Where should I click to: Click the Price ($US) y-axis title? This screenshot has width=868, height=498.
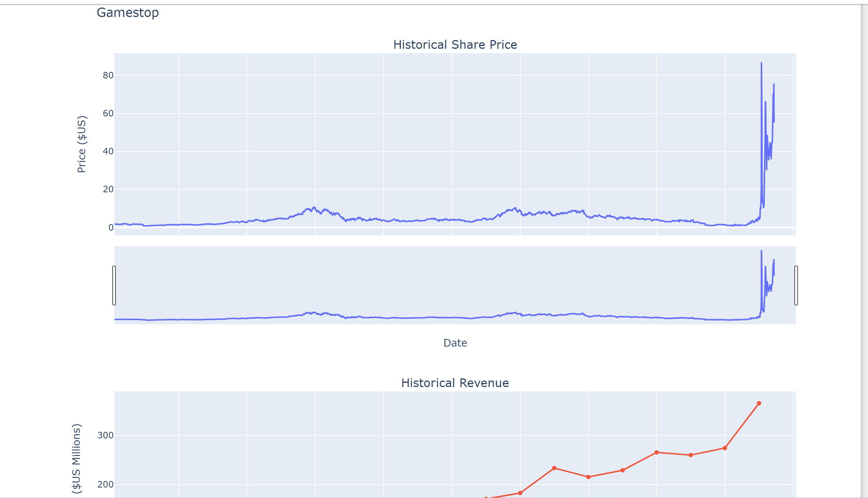tap(82, 144)
